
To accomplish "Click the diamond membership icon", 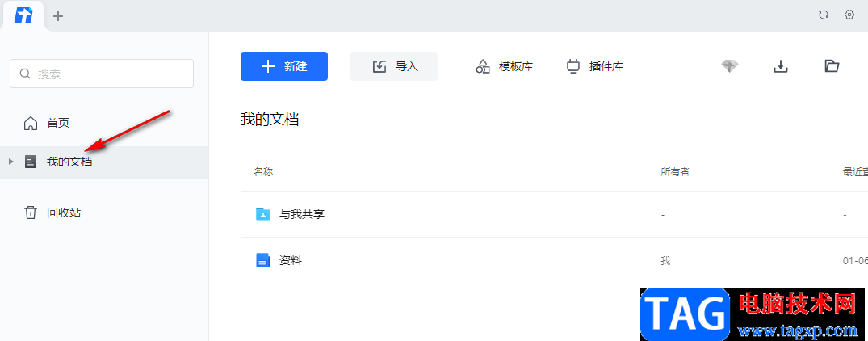I will (x=730, y=66).
